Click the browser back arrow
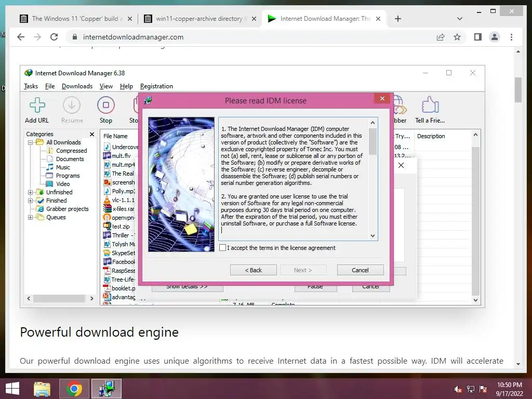The image size is (532, 399). click(21, 37)
